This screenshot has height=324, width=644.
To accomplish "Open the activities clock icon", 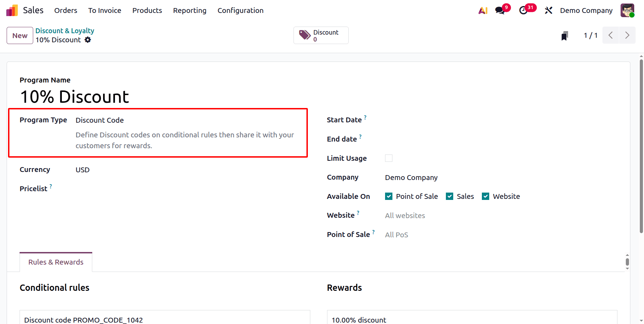I will (x=523, y=11).
